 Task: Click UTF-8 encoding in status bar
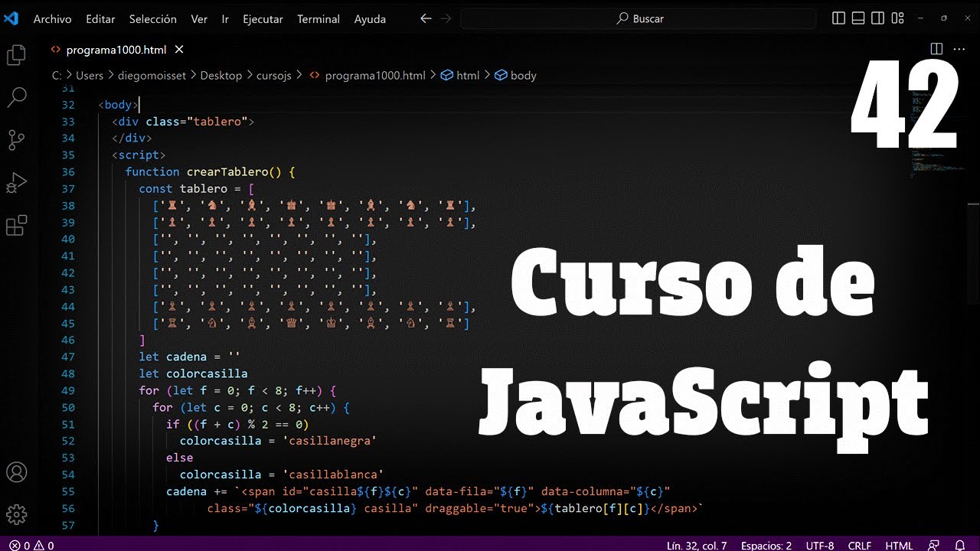pyautogui.click(x=819, y=546)
